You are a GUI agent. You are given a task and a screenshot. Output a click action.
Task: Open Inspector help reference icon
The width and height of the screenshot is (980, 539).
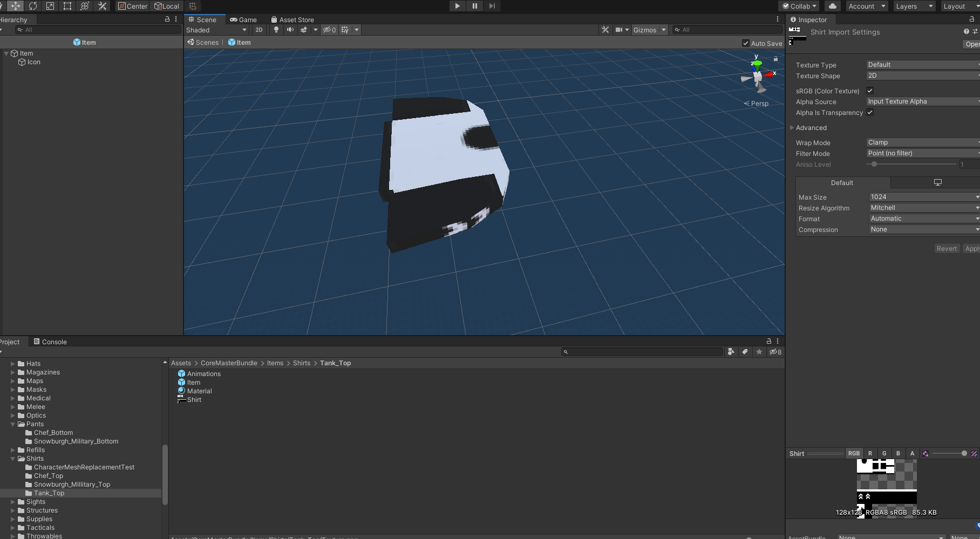tap(967, 31)
